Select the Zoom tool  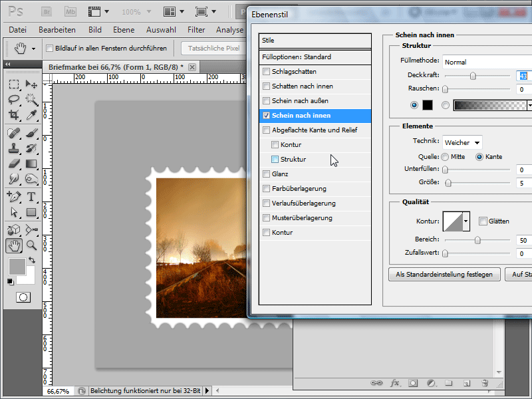[31, 245]
